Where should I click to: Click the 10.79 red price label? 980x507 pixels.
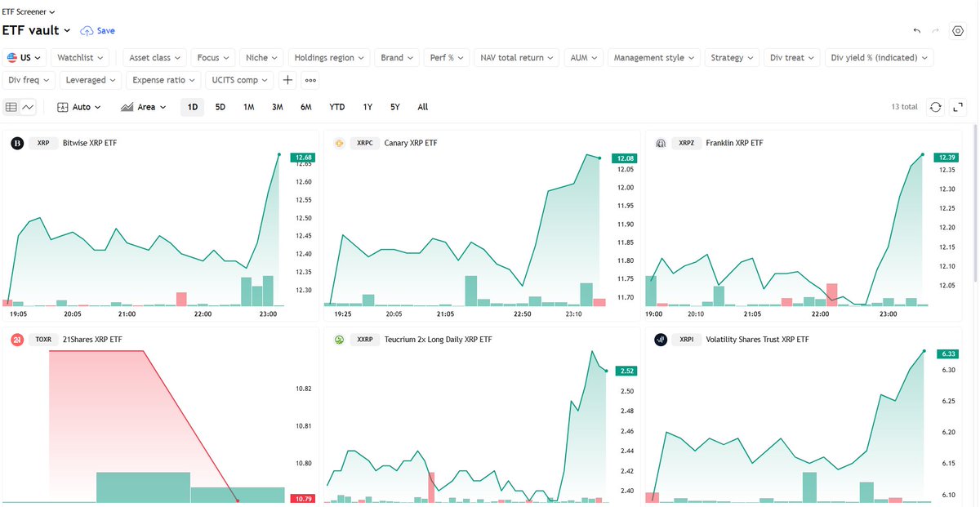(303, 498)
